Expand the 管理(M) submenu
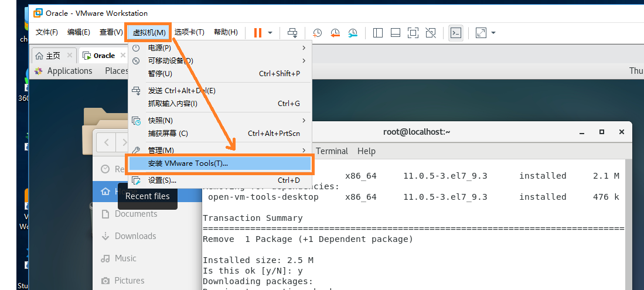This screenshot has width=644, height=290. coord(220,150)
